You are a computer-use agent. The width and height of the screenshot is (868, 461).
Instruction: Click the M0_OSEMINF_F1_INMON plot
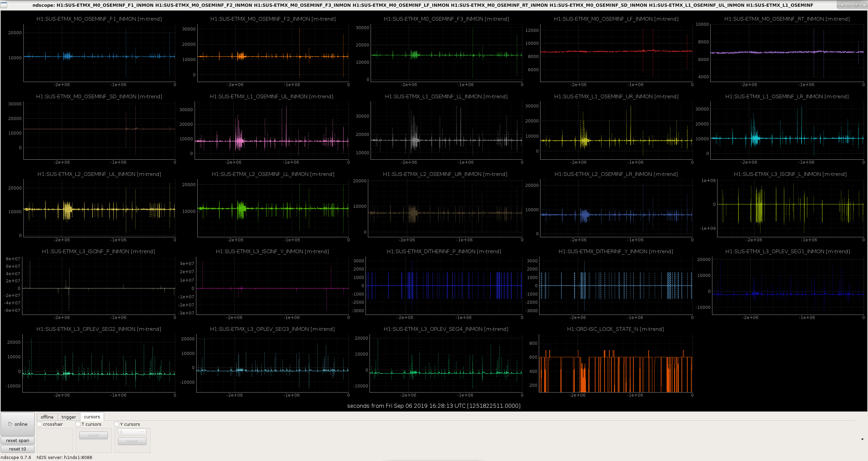coord(99,53)
